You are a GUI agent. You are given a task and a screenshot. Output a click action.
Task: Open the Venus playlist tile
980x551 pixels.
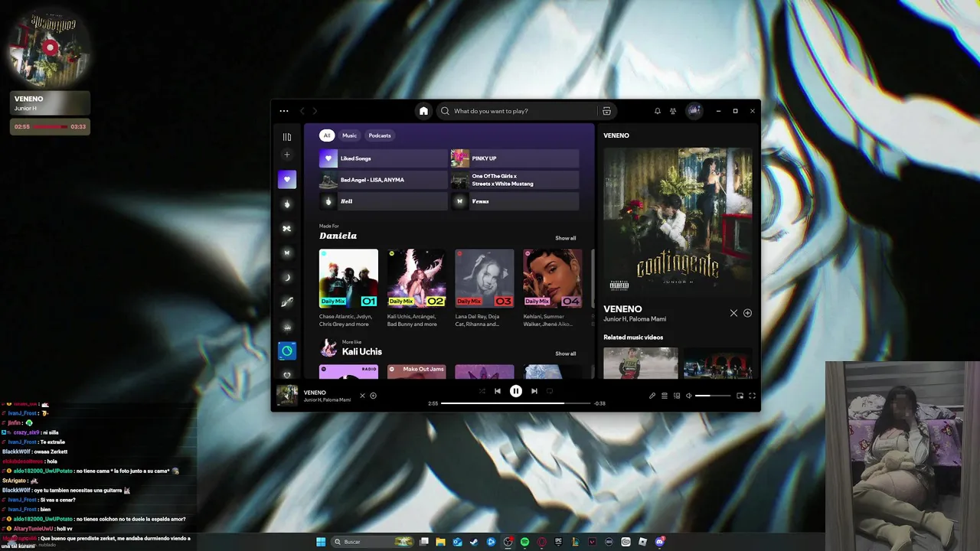click(515, 201)
